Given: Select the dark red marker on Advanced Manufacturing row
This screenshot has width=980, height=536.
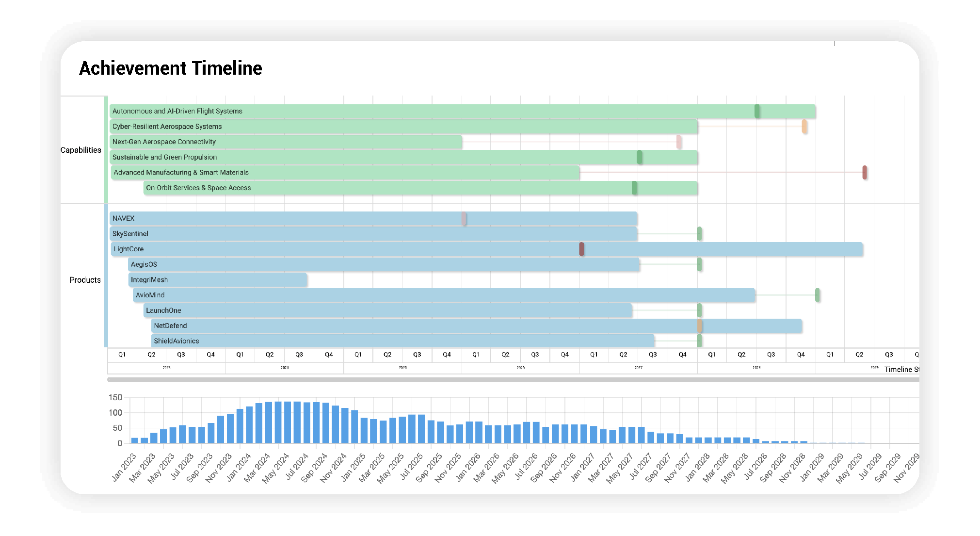Looking at the screenshot, I should pos(865,172).
